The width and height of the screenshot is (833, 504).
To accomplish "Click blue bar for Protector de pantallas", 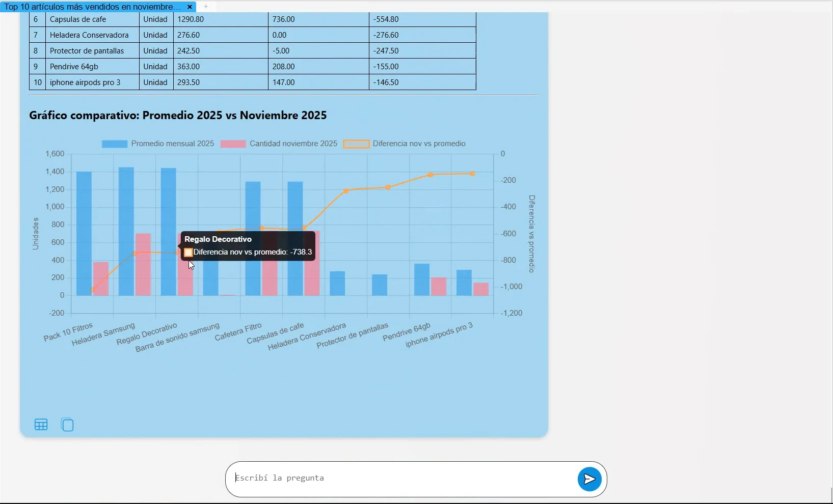I will pos(380,285).
